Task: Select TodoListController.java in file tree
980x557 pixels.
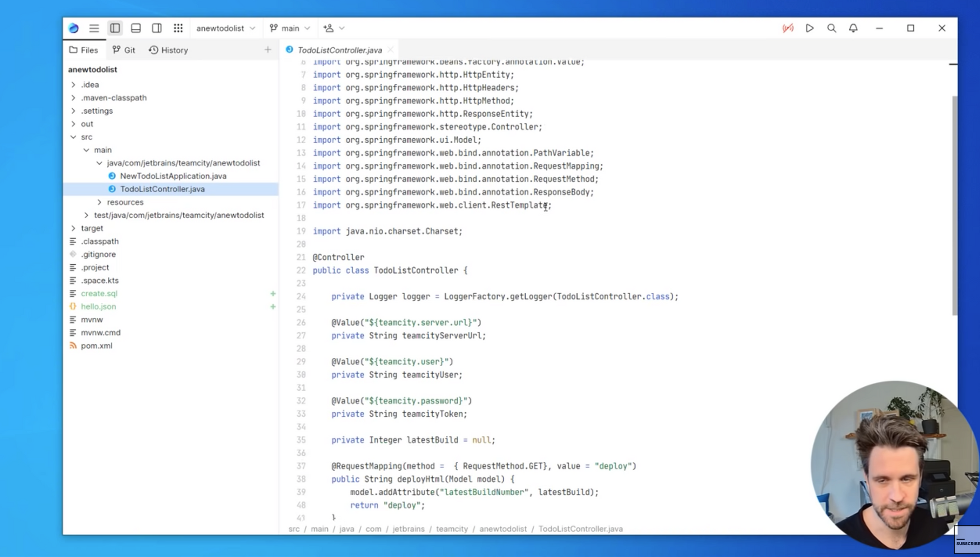Action: coord(171,189)
